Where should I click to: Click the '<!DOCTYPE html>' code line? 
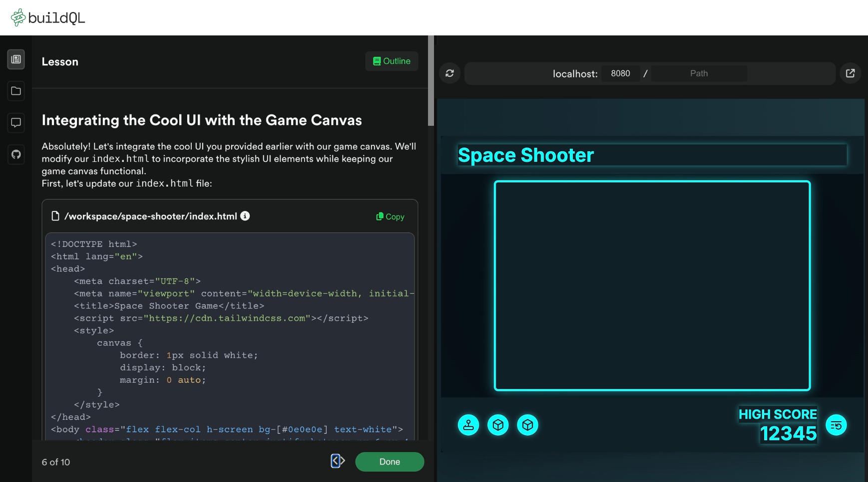tap(94, 244)
